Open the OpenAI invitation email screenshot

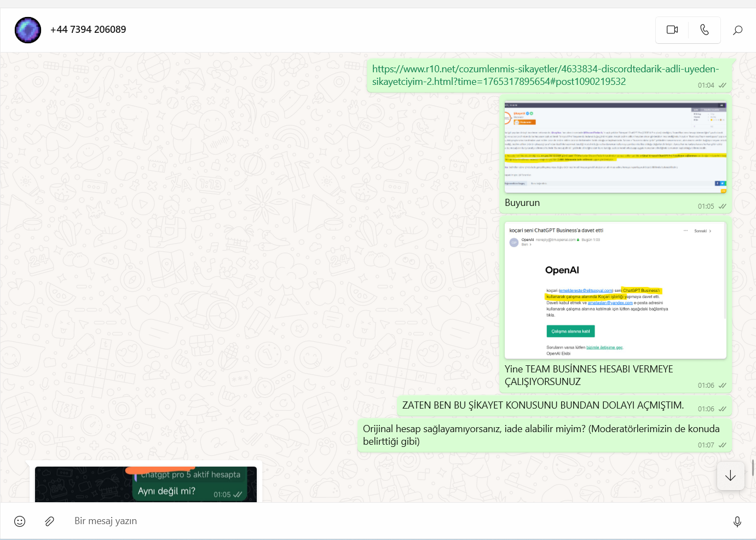pos(615,290)
